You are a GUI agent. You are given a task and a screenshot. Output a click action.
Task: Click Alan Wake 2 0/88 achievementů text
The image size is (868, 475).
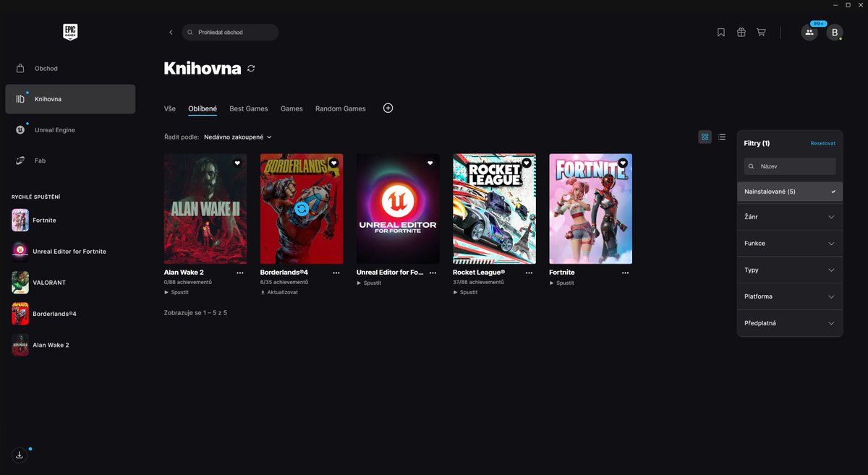click(188, 282)
